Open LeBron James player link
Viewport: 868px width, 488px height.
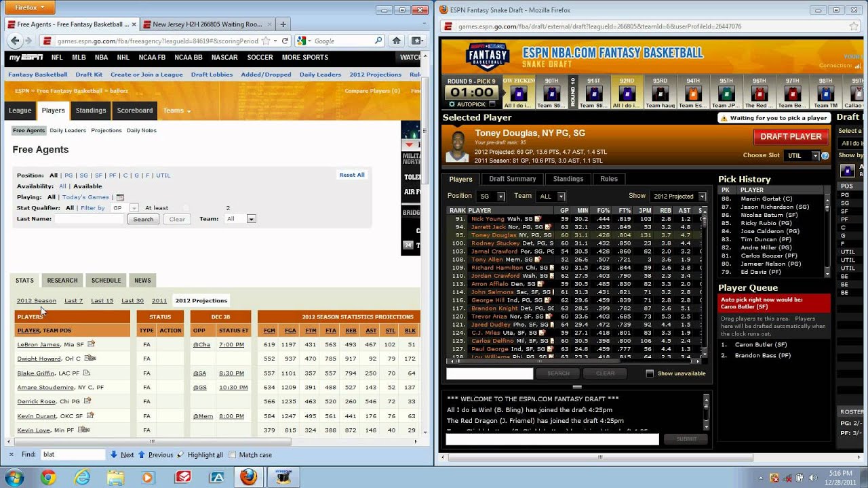pos(39,344)
